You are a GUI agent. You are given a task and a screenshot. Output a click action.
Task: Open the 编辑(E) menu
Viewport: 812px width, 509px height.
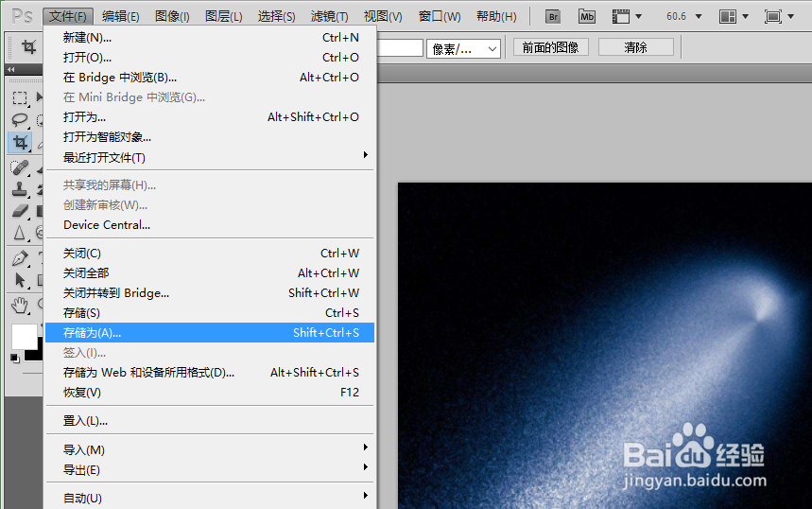121,17
